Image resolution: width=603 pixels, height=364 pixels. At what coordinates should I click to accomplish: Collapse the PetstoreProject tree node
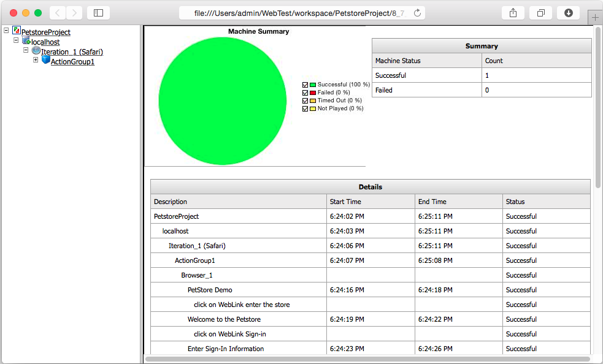pyautogui.click(x=6, y=30)
